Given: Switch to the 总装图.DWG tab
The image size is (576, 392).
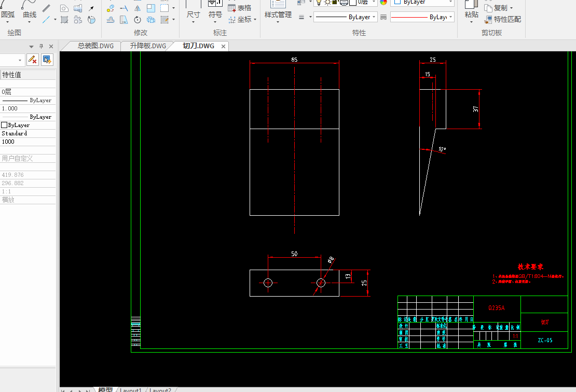Looking at the screenshot, I should pos(95,46).
